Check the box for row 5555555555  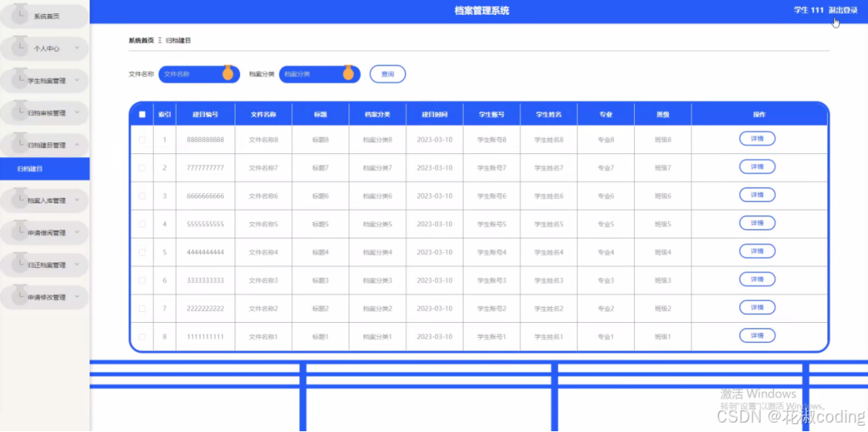click(142, 225)
